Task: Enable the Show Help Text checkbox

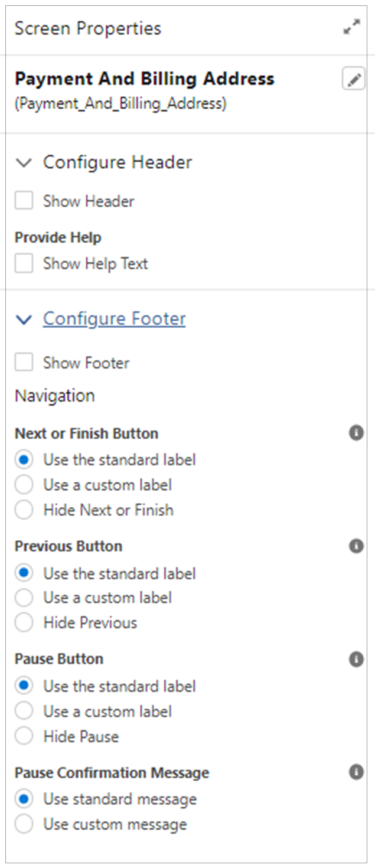Action: [24, 263]
